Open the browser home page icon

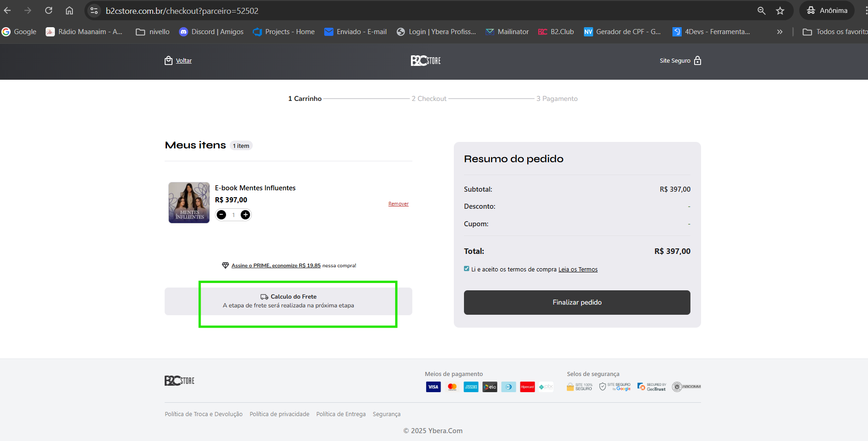pyautogui.click(x=69, y=11)
